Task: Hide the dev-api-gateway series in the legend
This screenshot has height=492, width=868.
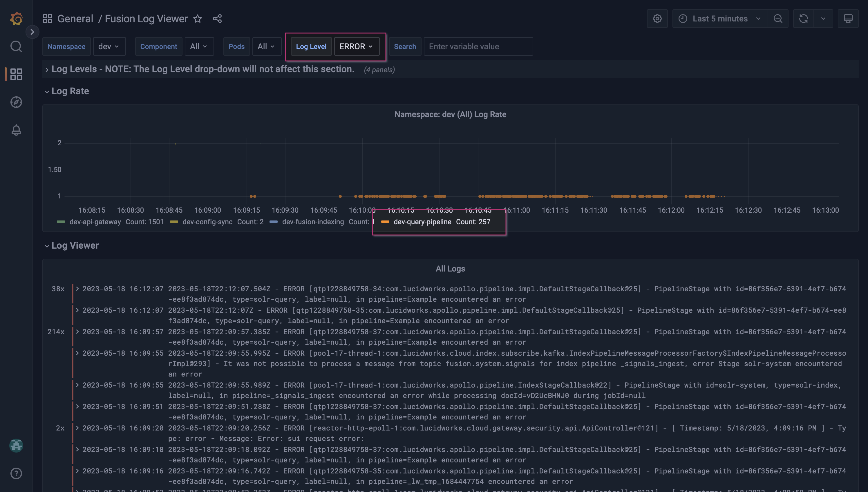Action: (x=95, y=222)
